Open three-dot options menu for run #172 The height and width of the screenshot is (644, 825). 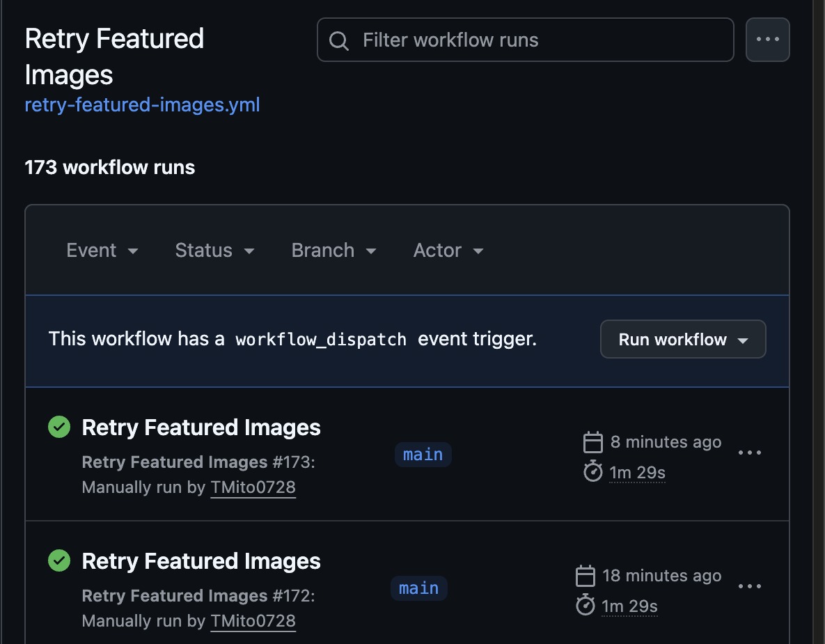[749, 586]
